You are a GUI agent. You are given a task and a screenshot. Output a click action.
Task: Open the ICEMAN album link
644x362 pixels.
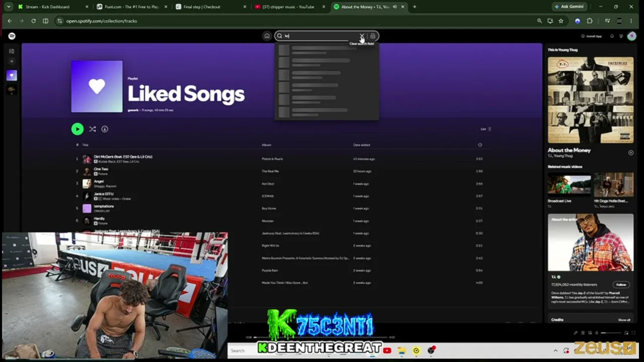268,196
